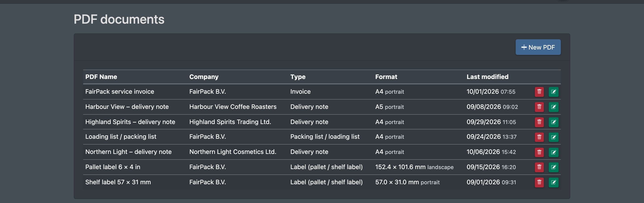The image size is (644, 203).
Task: Select 'Harbour View – delivery note' name
Action: [x=127, y=107]
